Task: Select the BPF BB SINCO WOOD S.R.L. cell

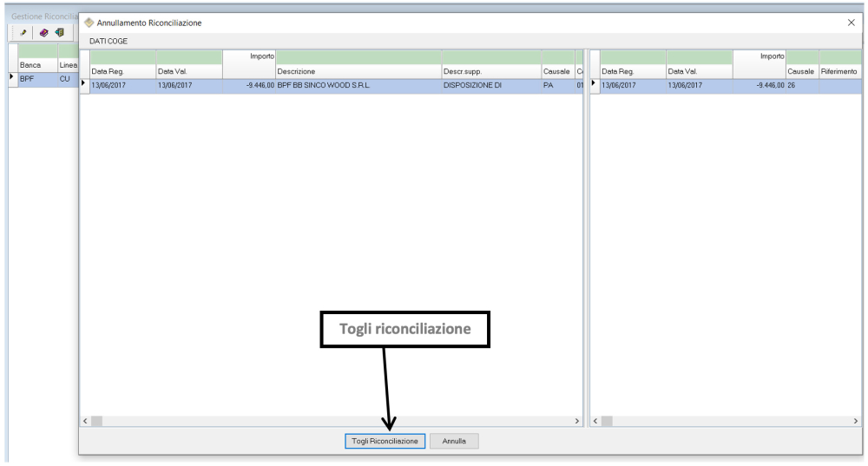Action: point(356,86)
